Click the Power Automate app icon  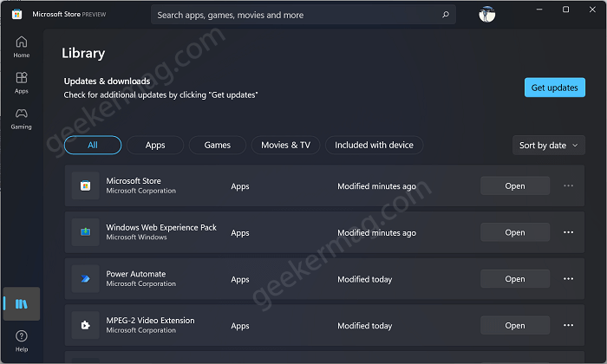click(x=86, y=278)
